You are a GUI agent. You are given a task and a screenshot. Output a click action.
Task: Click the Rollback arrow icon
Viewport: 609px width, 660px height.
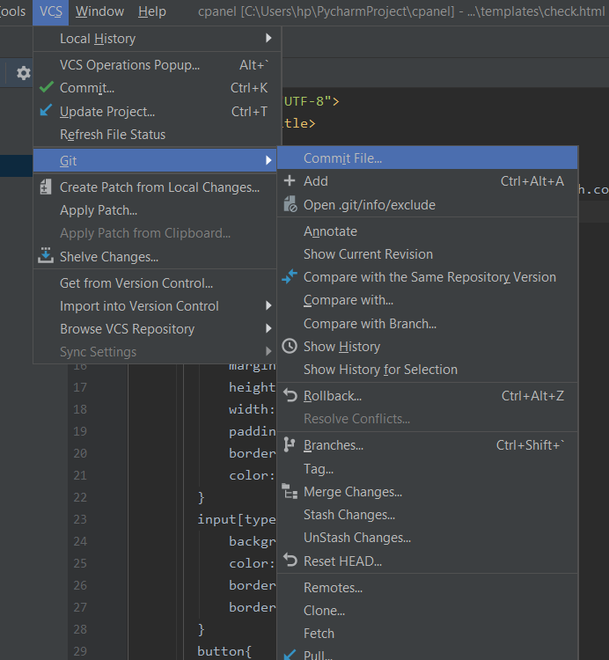tap(290, 396)
